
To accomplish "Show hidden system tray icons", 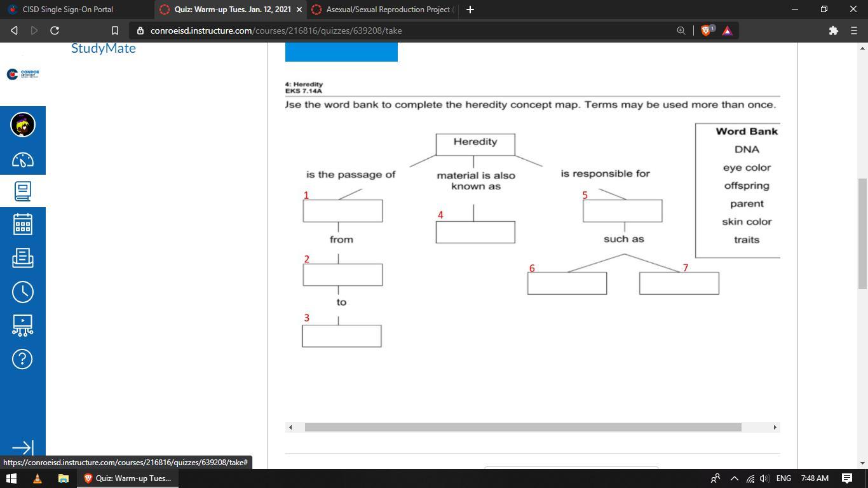I will [x=735, y=478].
